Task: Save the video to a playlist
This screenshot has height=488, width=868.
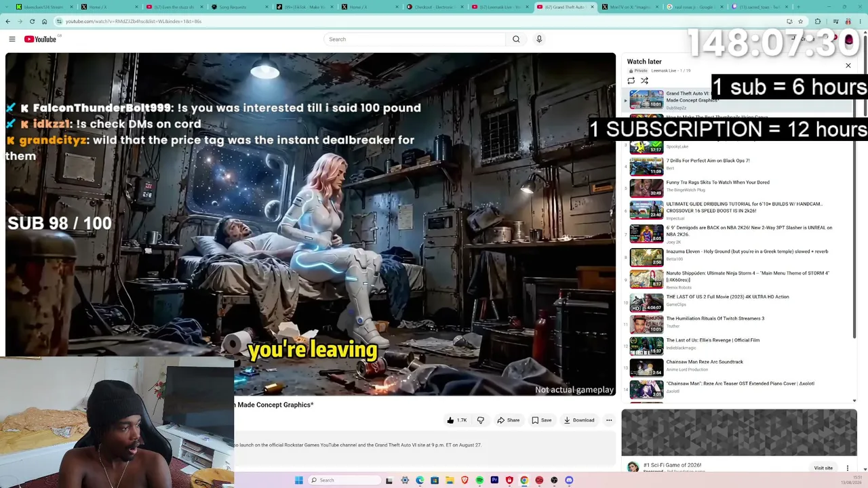Action: tap(541, 420)
